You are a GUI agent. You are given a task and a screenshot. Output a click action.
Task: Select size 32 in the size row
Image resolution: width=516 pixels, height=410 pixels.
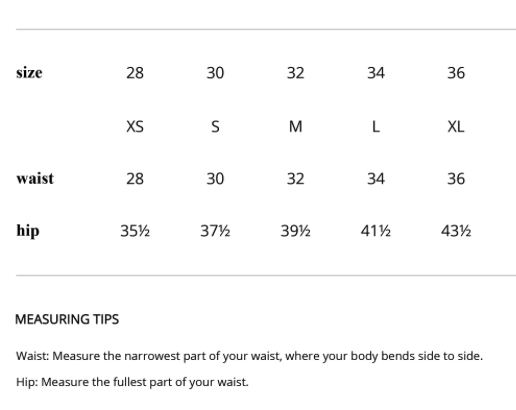point(296,73)
